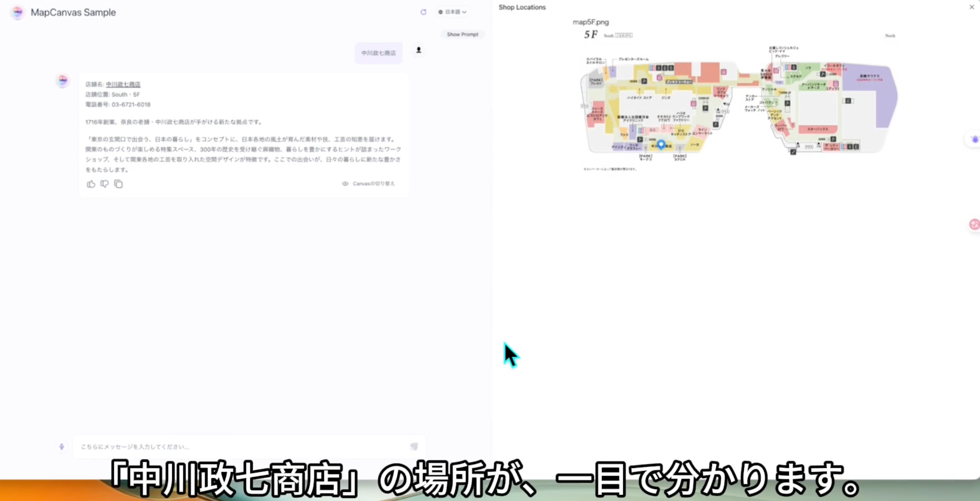The image size is (980, 501).
Task: Click the send message icon
Action: click(414, 447)
